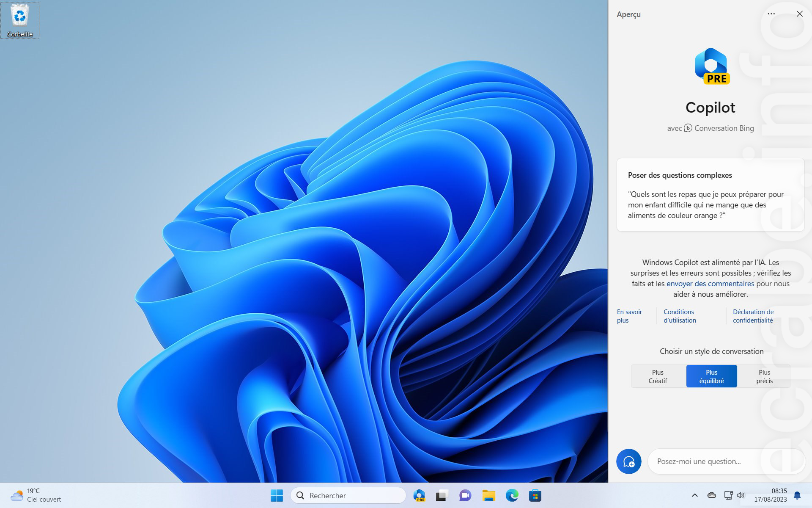Open the Conditions d'utilisation link
Viewport: 812px width, 508px height.
[x=680, y=316]
